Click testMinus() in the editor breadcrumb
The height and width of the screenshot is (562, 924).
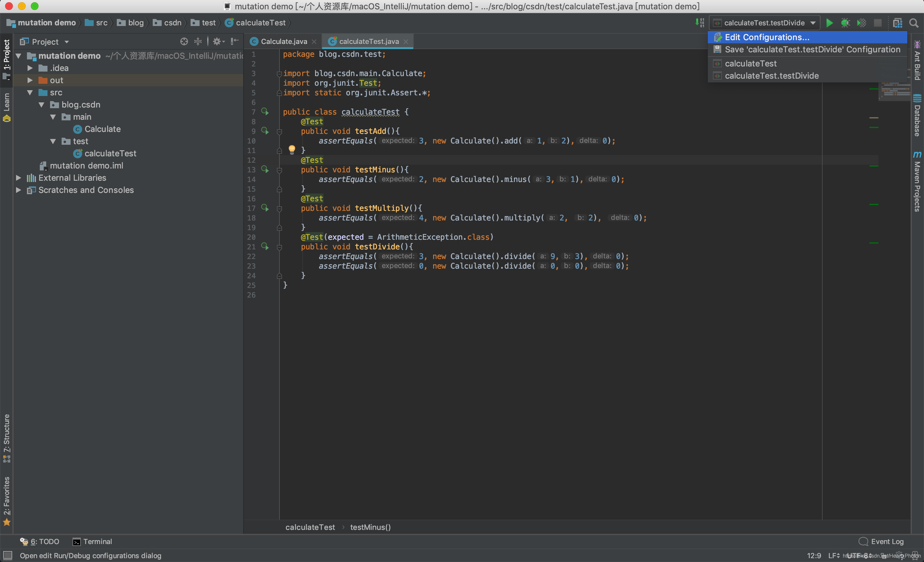[371, 527]
